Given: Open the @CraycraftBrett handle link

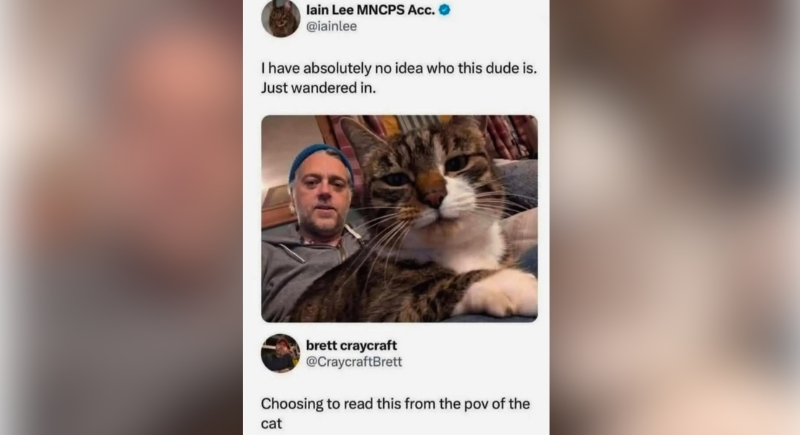Looking at the screenshot, I should [x=354, y=362].
